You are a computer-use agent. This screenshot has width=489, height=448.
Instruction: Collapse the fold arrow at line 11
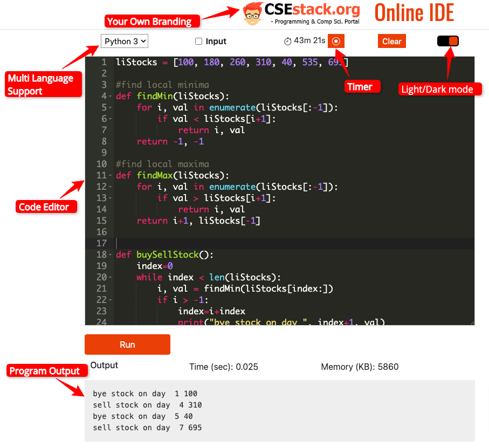[111, 176]
